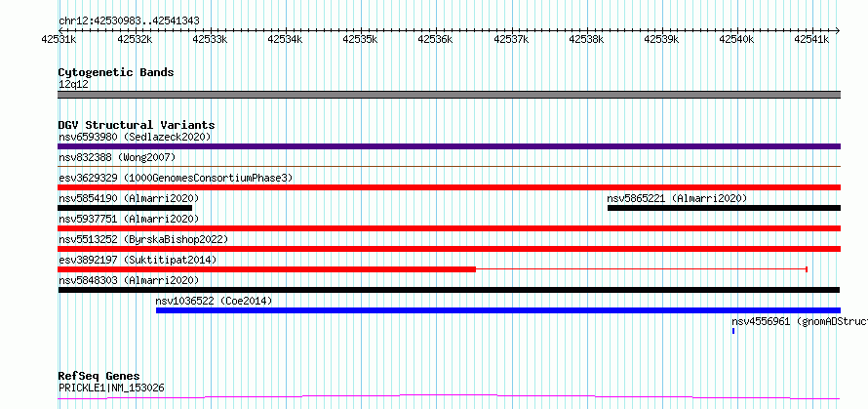Click the red nsv5937751 variant bar
The image size is (868, 409).
(x=449, y=228)
